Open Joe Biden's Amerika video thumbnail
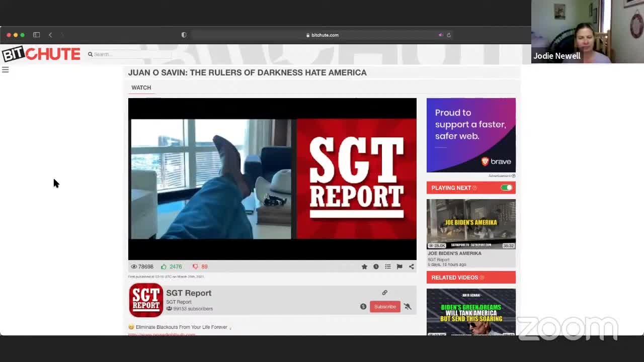 [471, 224]
